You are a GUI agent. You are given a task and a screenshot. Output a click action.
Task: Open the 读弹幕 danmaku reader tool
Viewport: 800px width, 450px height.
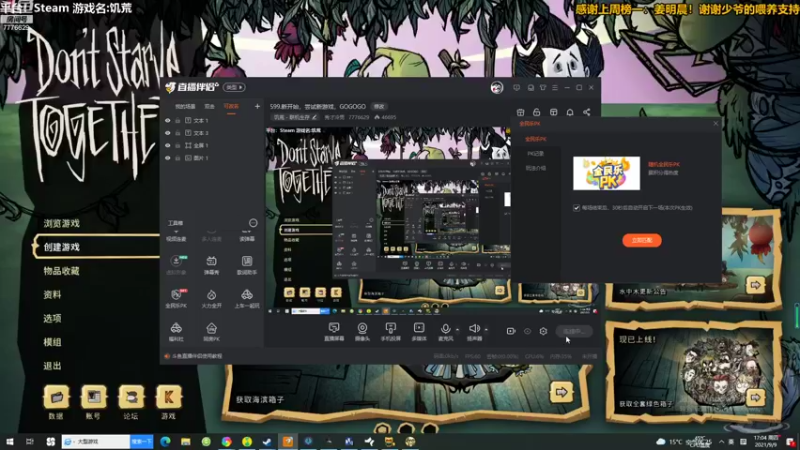pyautogui.click(x=247, y=235)
